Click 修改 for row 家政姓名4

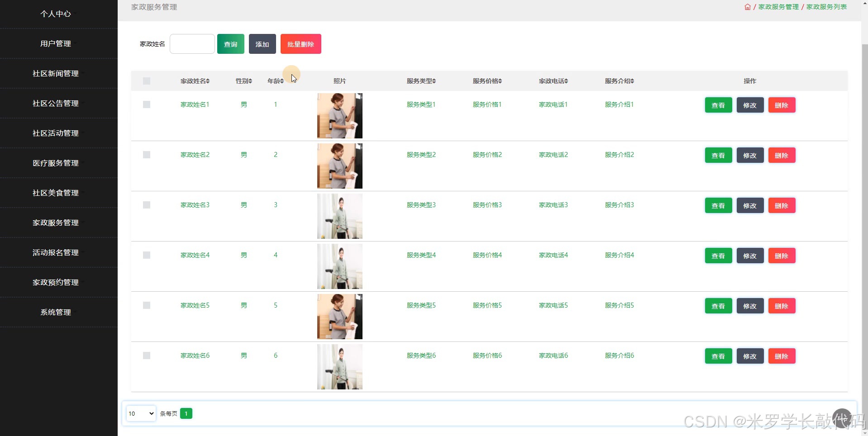point(750,256)
